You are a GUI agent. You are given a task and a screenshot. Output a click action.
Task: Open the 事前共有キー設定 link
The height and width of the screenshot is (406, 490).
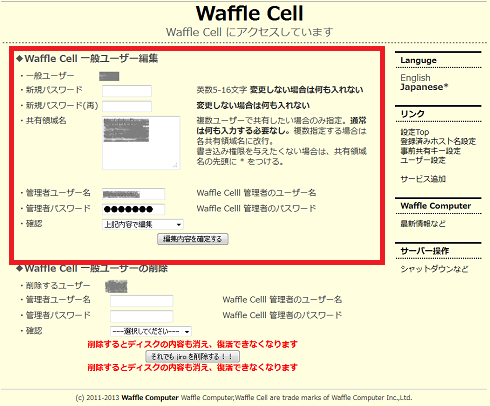pos(431,151)
